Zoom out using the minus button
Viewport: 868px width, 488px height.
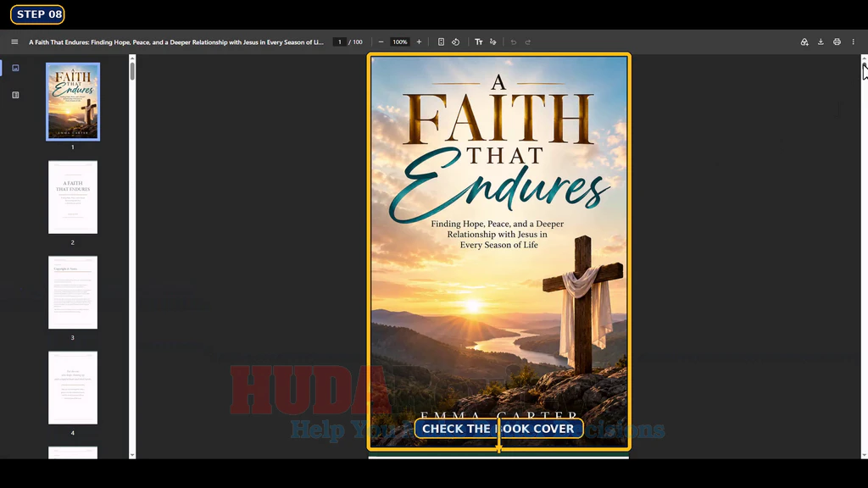pos(381,42)
